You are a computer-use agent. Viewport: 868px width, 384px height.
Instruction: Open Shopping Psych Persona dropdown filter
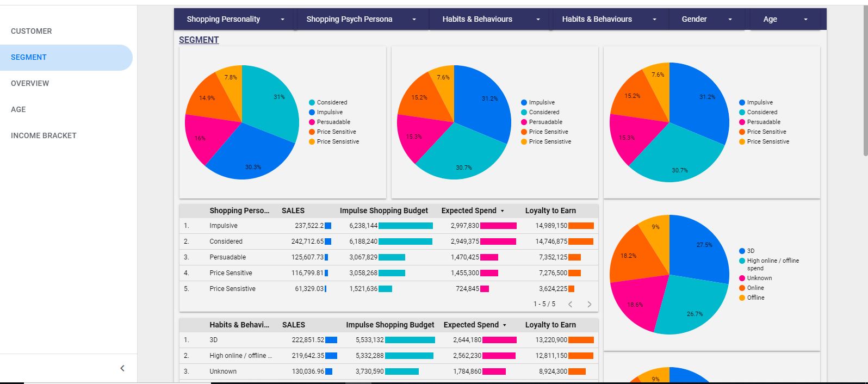[362, 19]
